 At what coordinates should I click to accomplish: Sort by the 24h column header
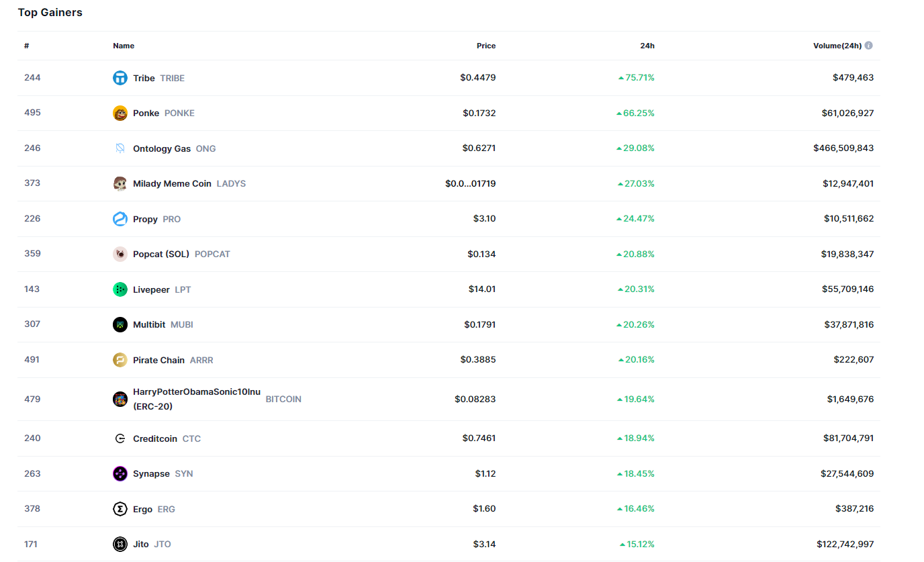(x=647, y=46)
